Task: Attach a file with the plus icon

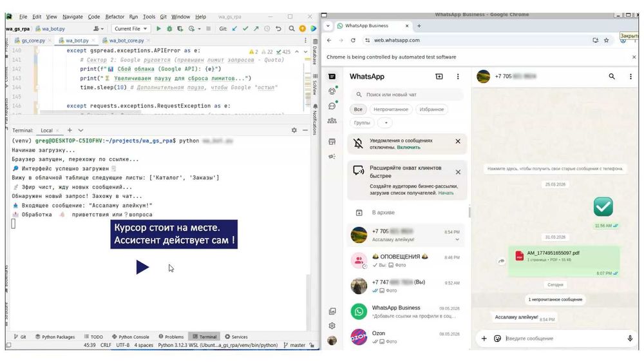Action: click(x=484, y=338)
